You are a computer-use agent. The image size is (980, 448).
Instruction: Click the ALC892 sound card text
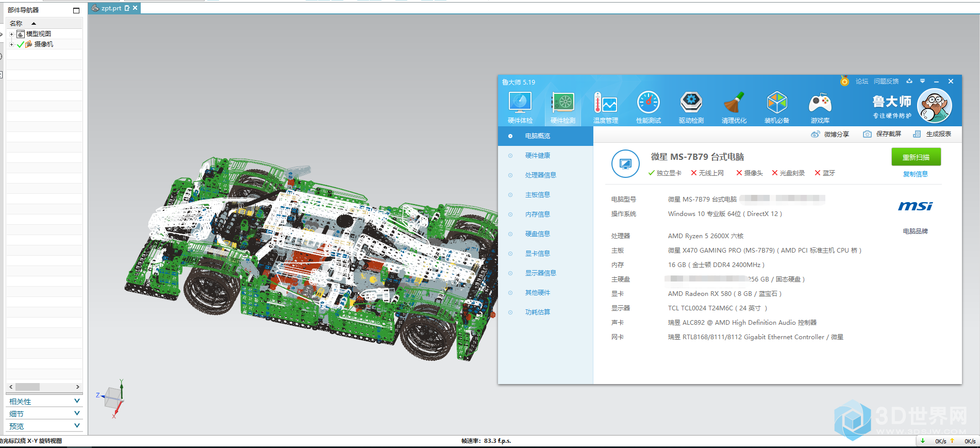click(x=742, y=323)
